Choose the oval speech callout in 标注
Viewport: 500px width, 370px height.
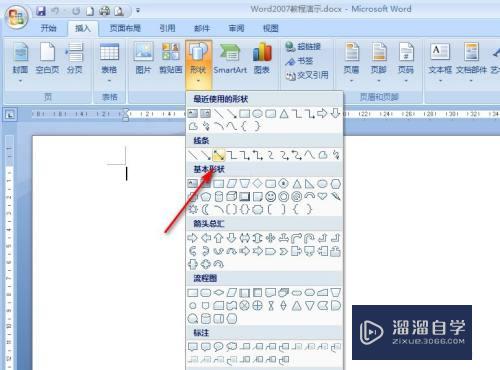(x=218, y=347)
